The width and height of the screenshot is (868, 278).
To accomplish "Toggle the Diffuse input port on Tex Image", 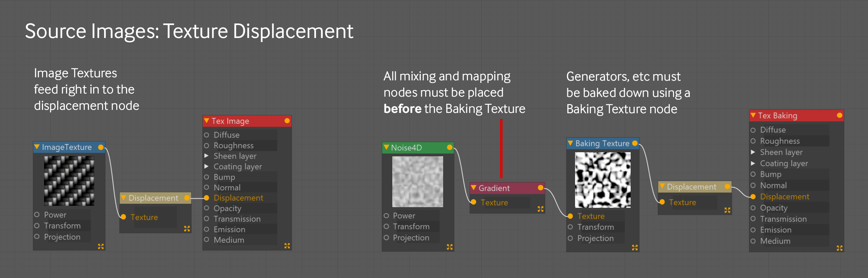I will pyautogui.click(x=206, y=135).
